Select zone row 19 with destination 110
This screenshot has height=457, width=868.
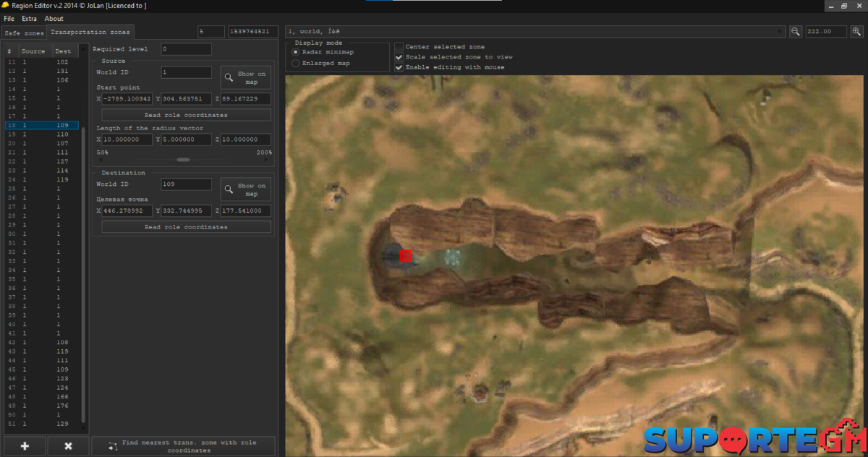click(41, 134)
